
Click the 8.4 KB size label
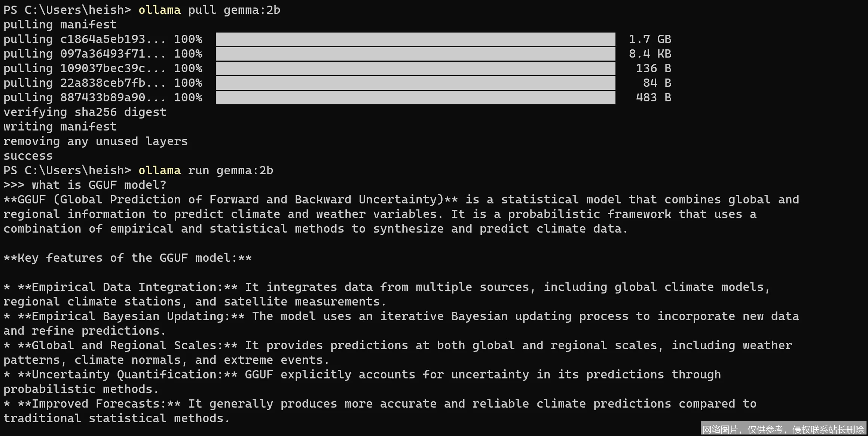click(650, 54)
